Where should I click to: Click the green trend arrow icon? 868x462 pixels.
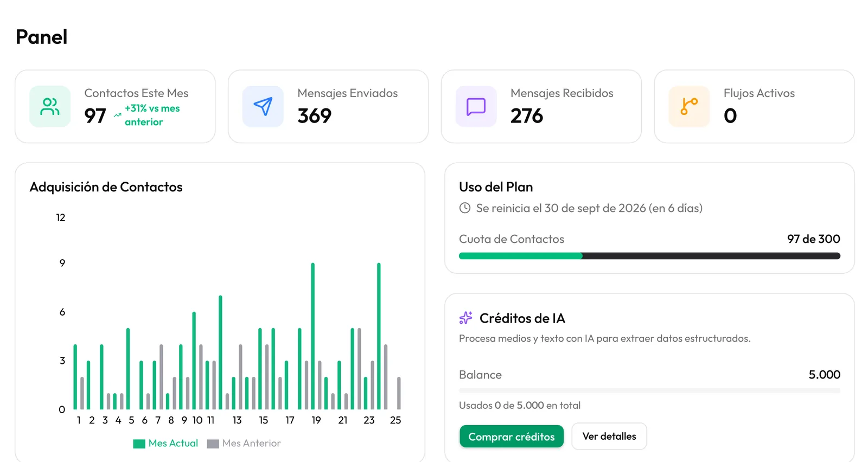[117, 115]
